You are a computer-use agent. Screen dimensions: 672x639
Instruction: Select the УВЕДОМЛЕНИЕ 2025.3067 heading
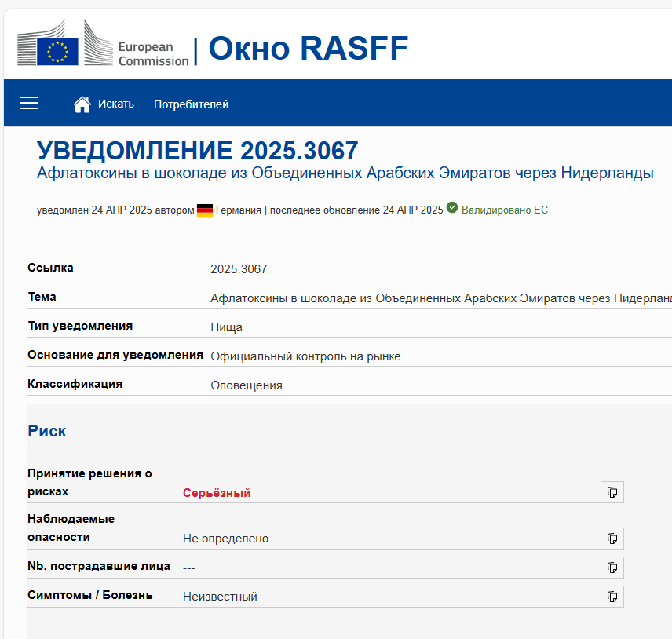point(197,151)
